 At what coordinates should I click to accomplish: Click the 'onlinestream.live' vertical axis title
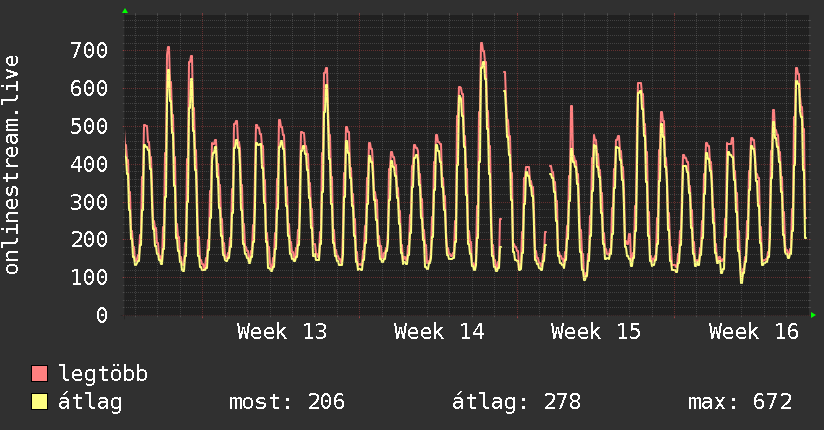[12, 165]
